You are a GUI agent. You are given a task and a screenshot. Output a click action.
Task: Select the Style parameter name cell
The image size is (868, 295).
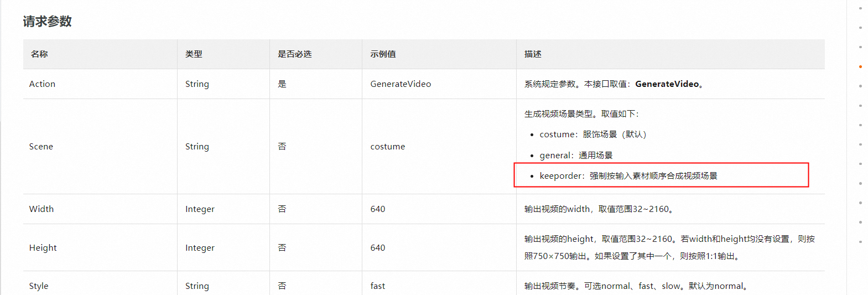pos(39,286)
